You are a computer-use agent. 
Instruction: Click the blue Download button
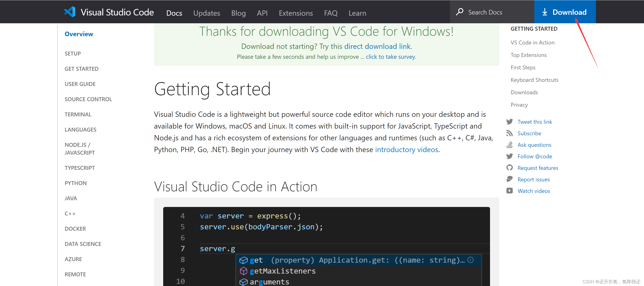coord(565,12)
